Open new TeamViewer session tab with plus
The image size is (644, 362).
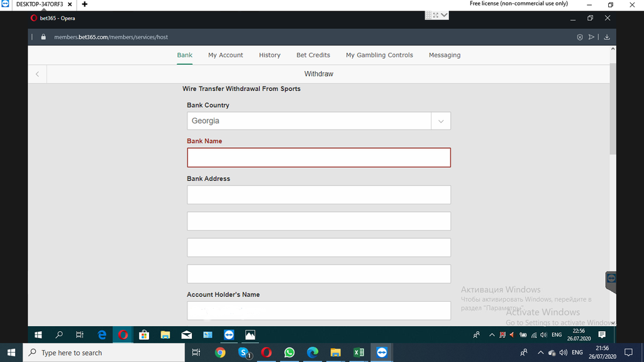(85, 4)
